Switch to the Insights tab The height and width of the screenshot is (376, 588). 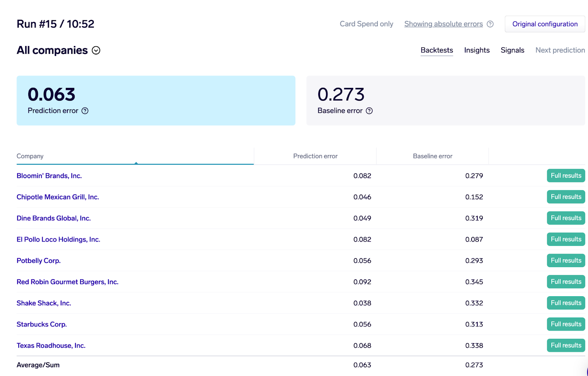477,50
